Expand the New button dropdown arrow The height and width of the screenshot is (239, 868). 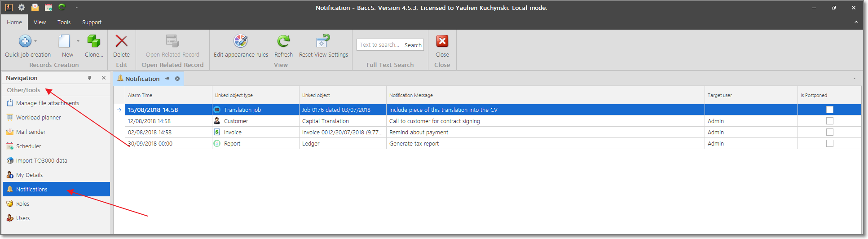[78, 41]
